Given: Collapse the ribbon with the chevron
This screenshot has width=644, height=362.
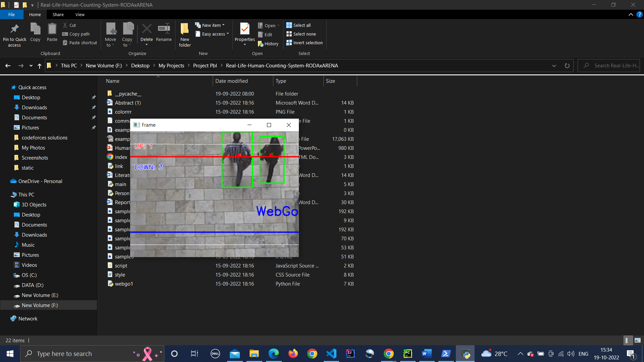Looking at the screenshot, I should point(631,14).
